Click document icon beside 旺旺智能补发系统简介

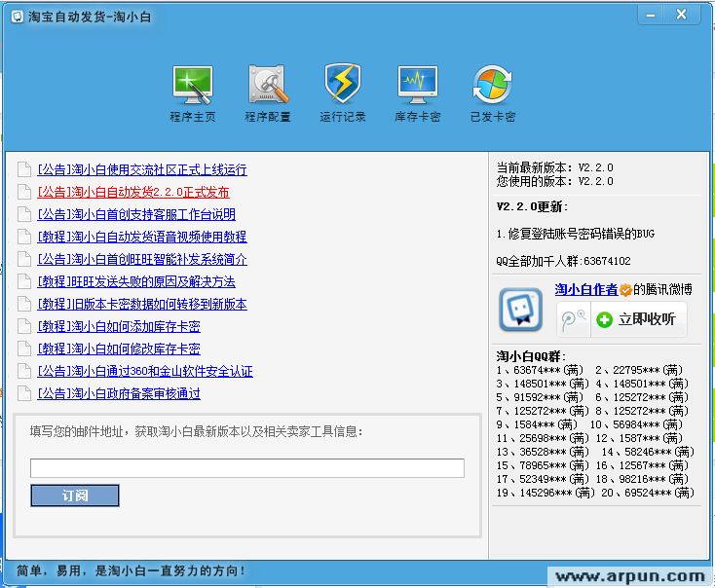(24, 259)
